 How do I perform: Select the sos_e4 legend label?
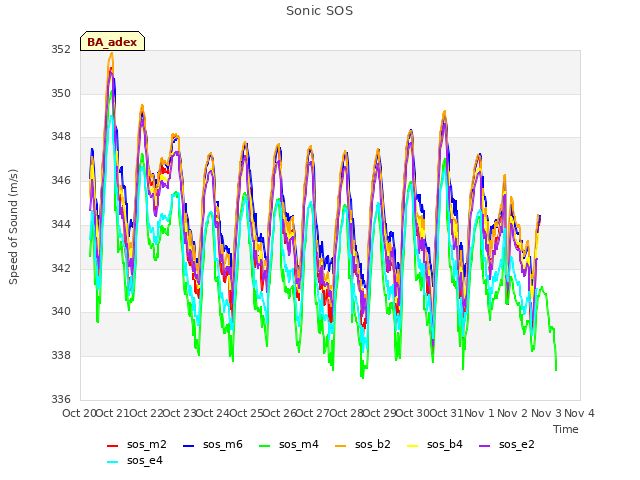(144, 460)
